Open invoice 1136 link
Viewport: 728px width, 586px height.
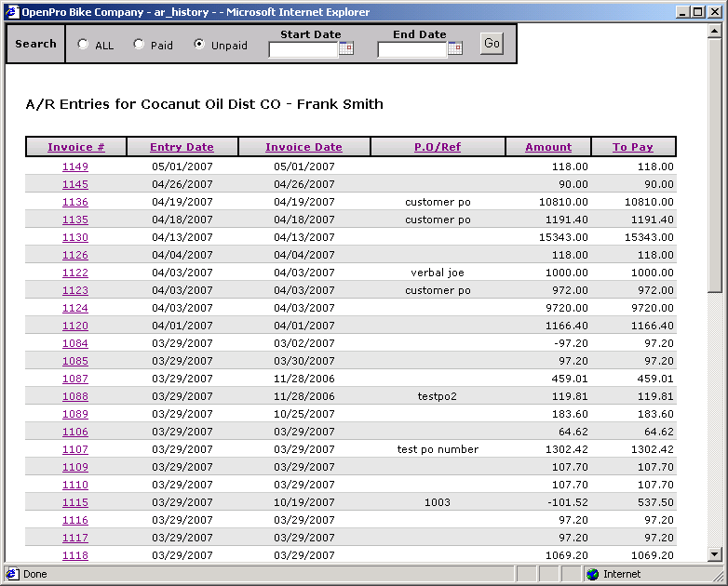coord(75,202)
